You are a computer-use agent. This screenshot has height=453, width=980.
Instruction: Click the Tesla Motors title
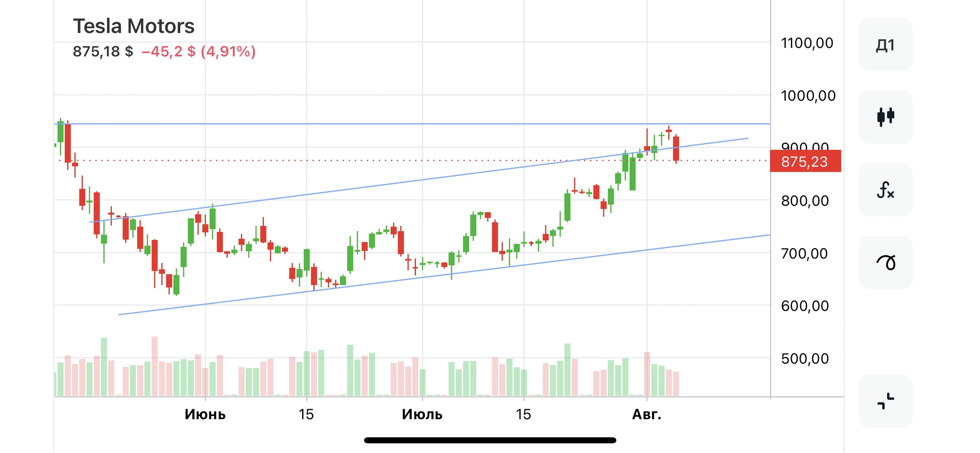coord(134,26)
